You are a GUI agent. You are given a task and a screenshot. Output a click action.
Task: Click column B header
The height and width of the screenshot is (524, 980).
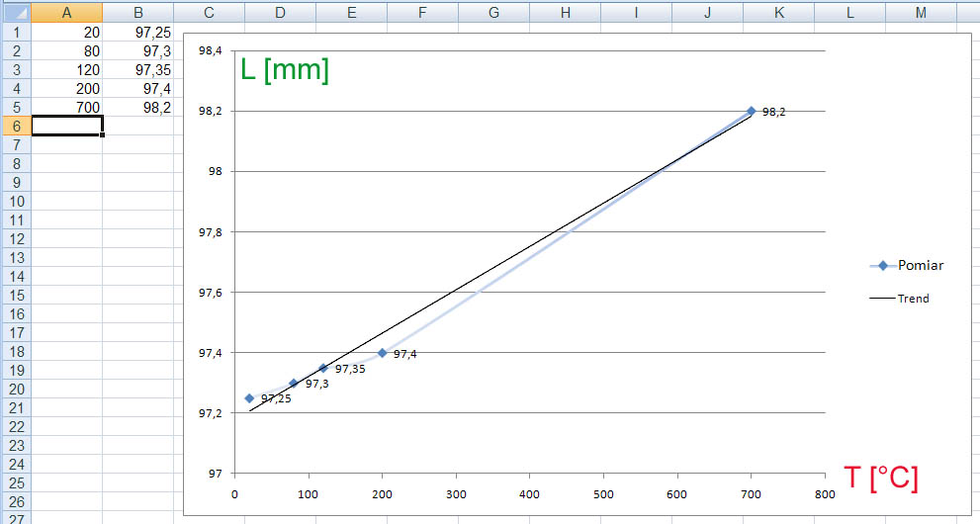pyautogui.click(x=138, y=12)
